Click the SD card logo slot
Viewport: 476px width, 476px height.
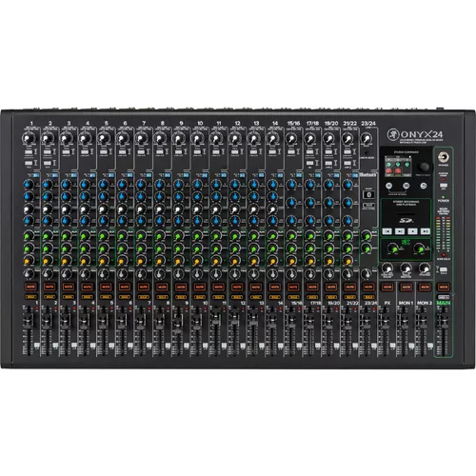pyautogui.click(x=406, y=220)
